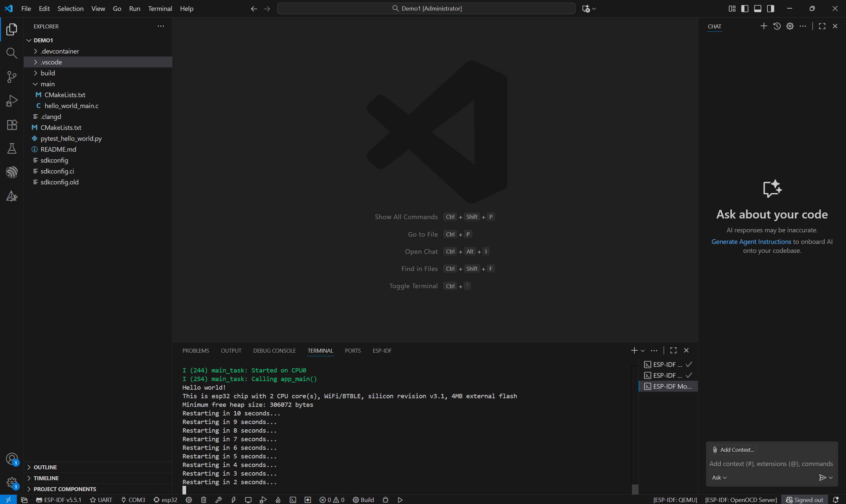846x504 pixels.
Task: Open the SDK Configuration Editor gear in status bar
Action: (189, 500)
